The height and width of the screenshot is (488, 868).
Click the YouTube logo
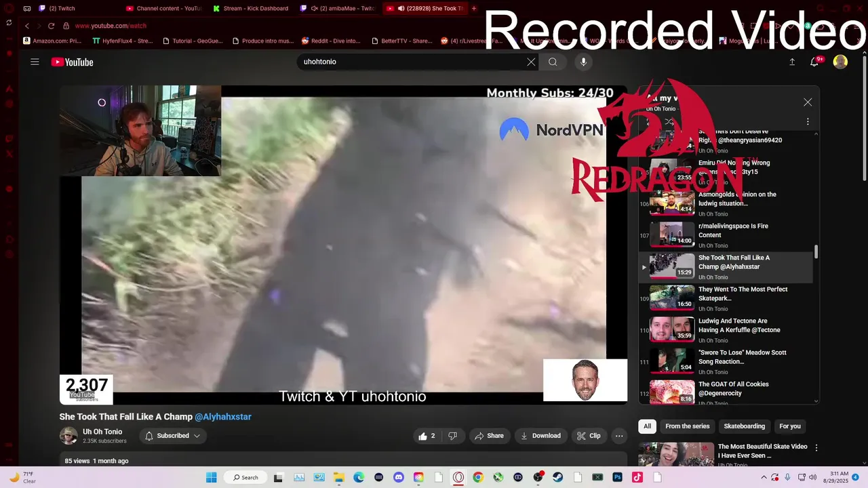pos(72,62)
